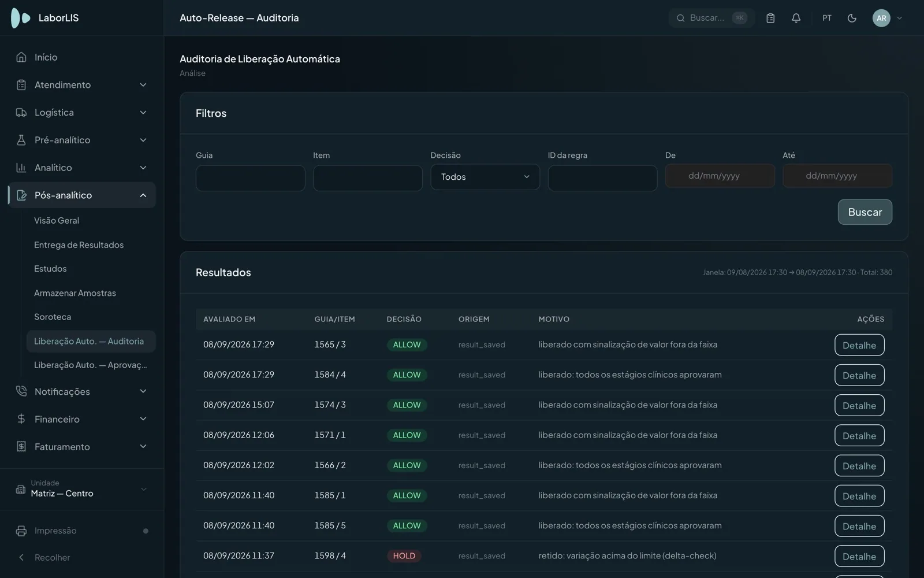Switch language via PT button
The image size is (924, 578).
coord(827,18)
